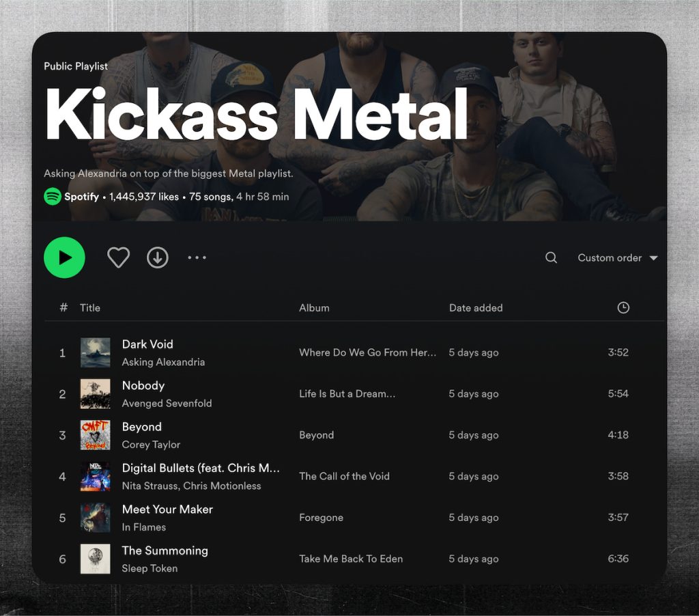Sort by the Album column header

[x=314, y=308]
